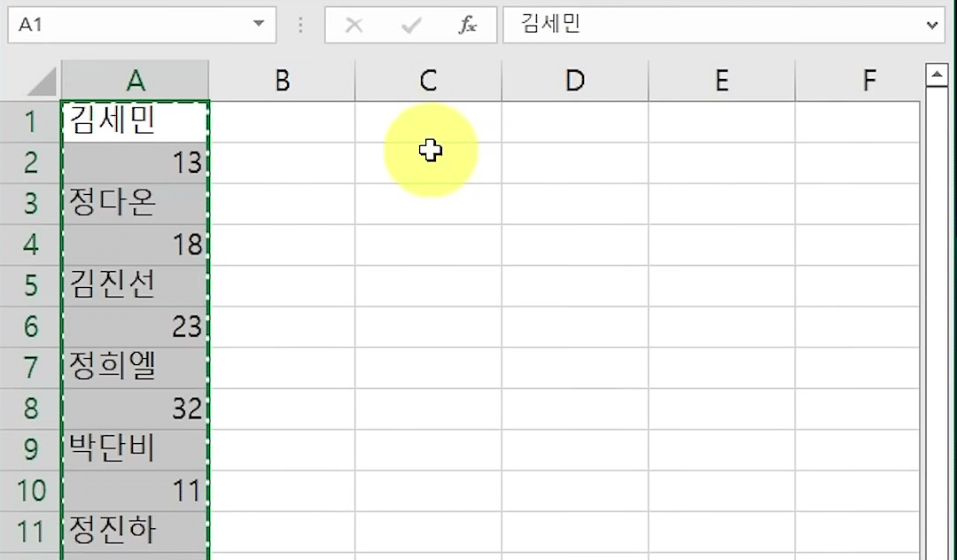Select row 3 header
The width and height of the screenshot is (957, 560).
click(x=30, y=204)
